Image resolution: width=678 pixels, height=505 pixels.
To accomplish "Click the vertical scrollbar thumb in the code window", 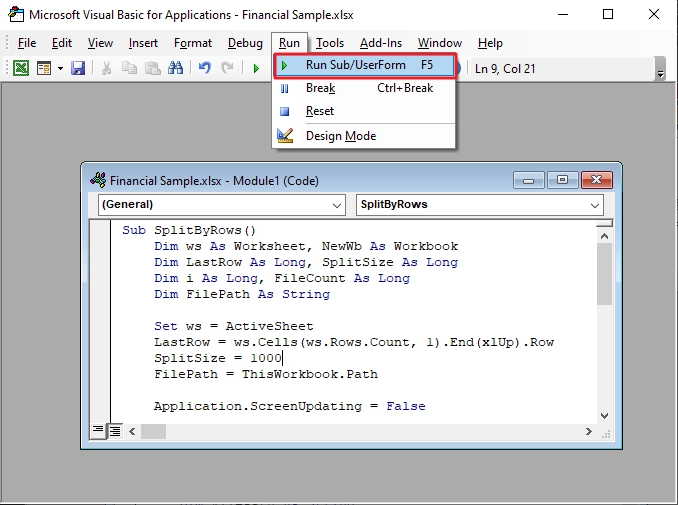I will pyautogui.click(x=604, y=274).
